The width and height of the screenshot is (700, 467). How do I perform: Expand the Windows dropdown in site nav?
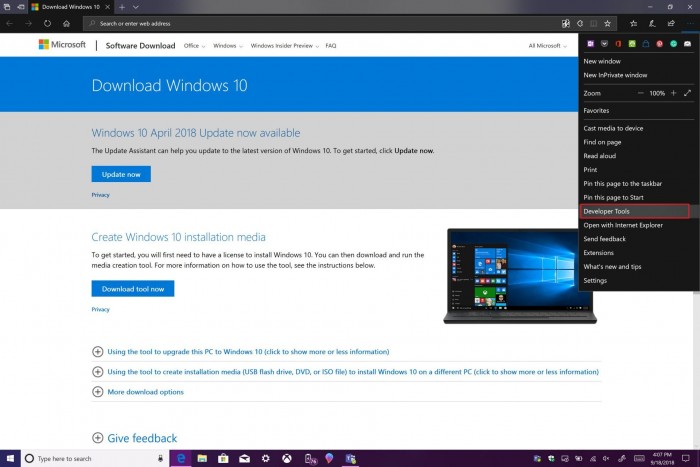[228, 46]
